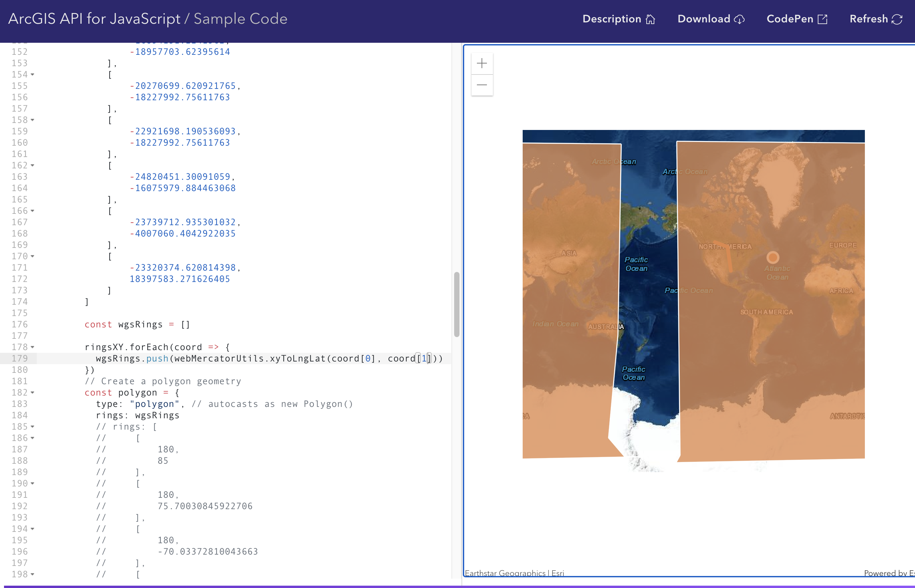Collapse the code fold at line 154
This screenshot has height=588, width=915.
click(32, 75)
